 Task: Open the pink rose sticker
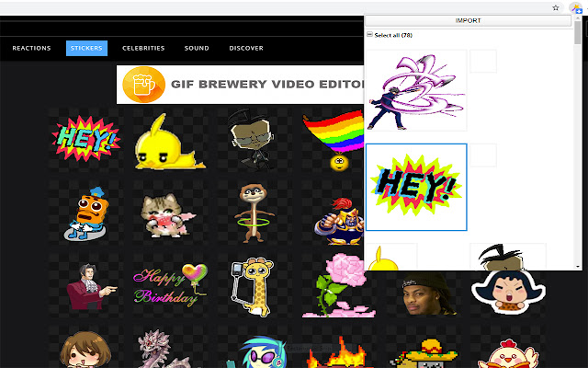[x=339, y=285]
